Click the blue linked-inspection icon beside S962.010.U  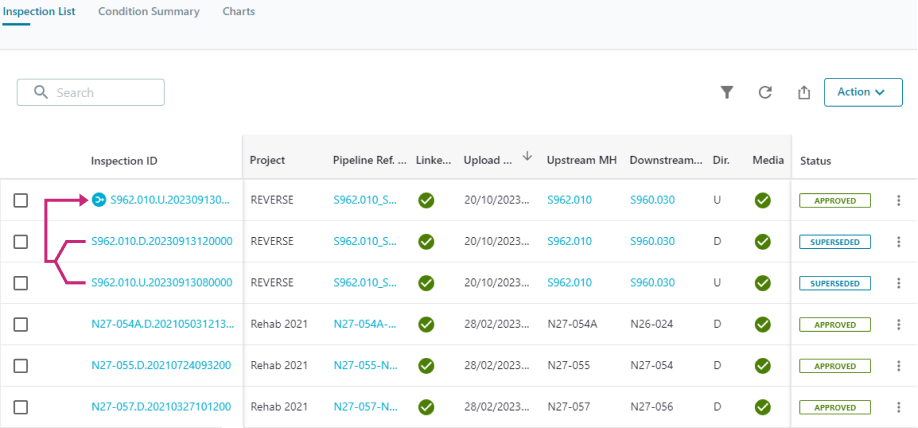[98, 200]
